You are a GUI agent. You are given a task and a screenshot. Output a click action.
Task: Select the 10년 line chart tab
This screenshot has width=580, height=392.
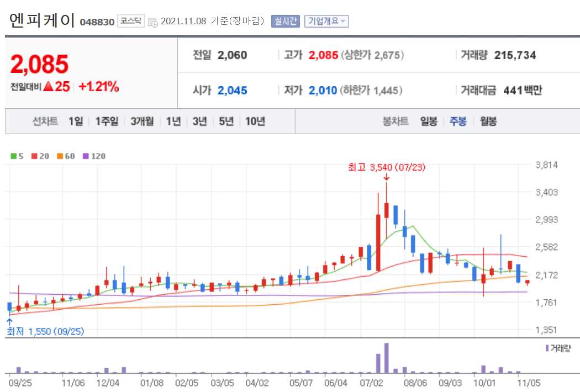point(255,121)
